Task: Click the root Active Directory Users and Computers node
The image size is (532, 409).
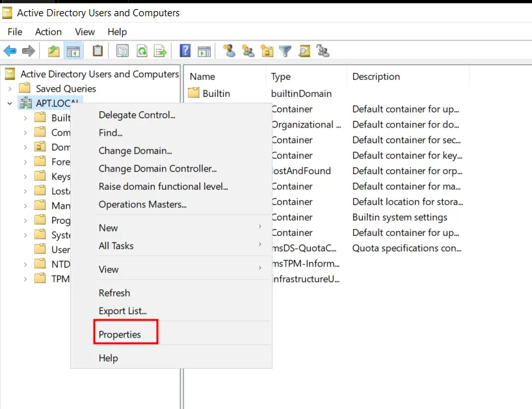Action: [x=100, y=74]
